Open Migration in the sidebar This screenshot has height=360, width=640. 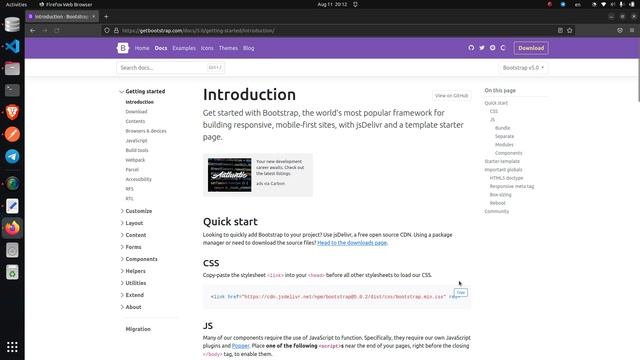138,329
